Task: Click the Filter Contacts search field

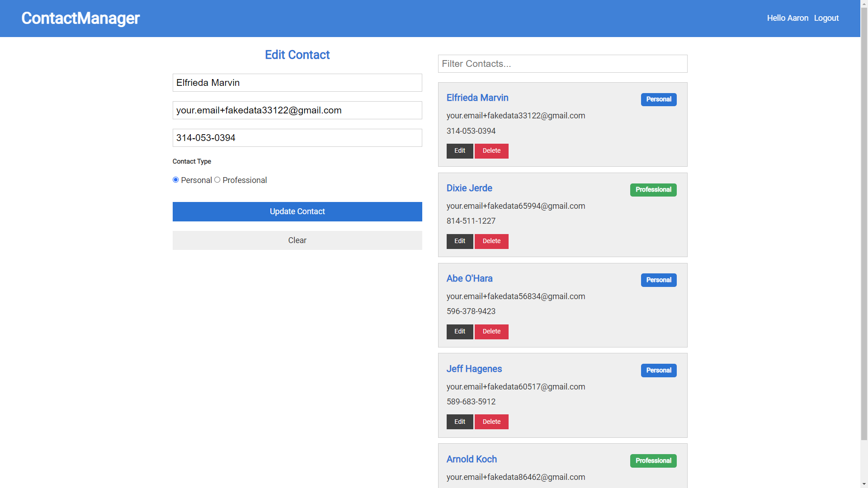Action: point(563,64)
